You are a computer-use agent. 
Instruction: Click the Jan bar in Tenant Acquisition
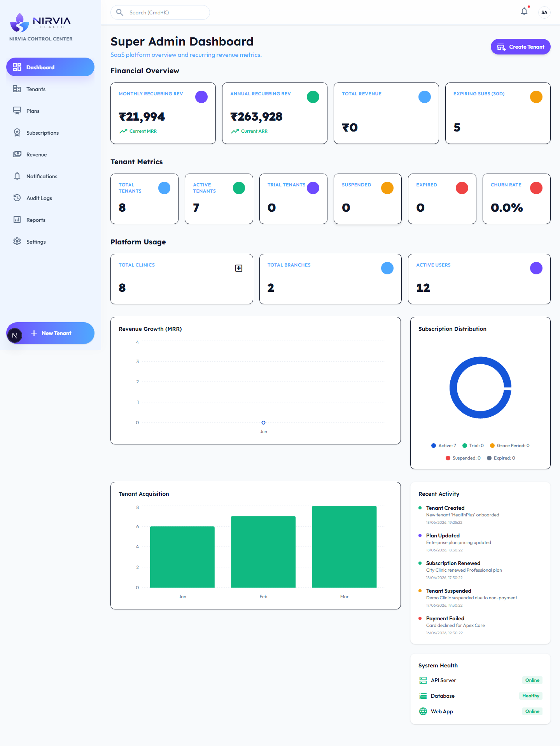click(182, 557)
